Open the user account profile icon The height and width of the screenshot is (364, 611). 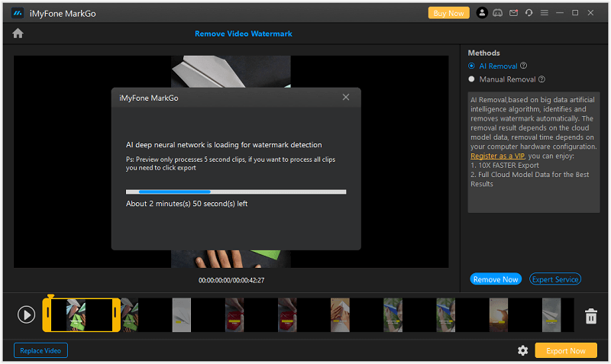coord(482,13)
